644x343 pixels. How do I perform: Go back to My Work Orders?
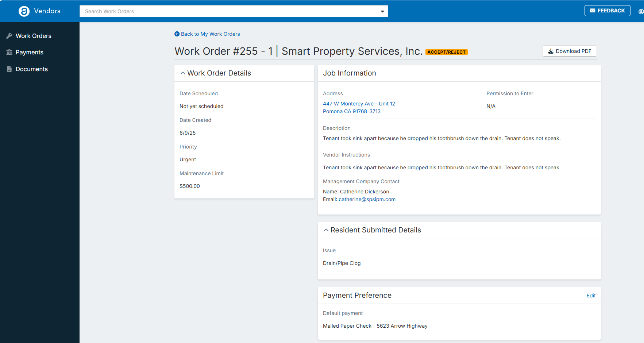[207, 34]
